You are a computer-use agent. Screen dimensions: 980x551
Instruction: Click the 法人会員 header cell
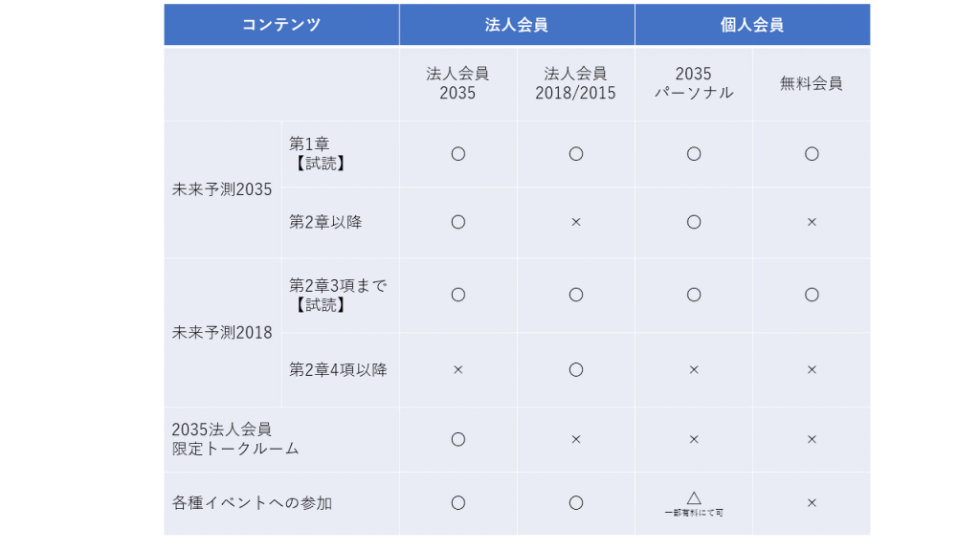tap(517, 24)
